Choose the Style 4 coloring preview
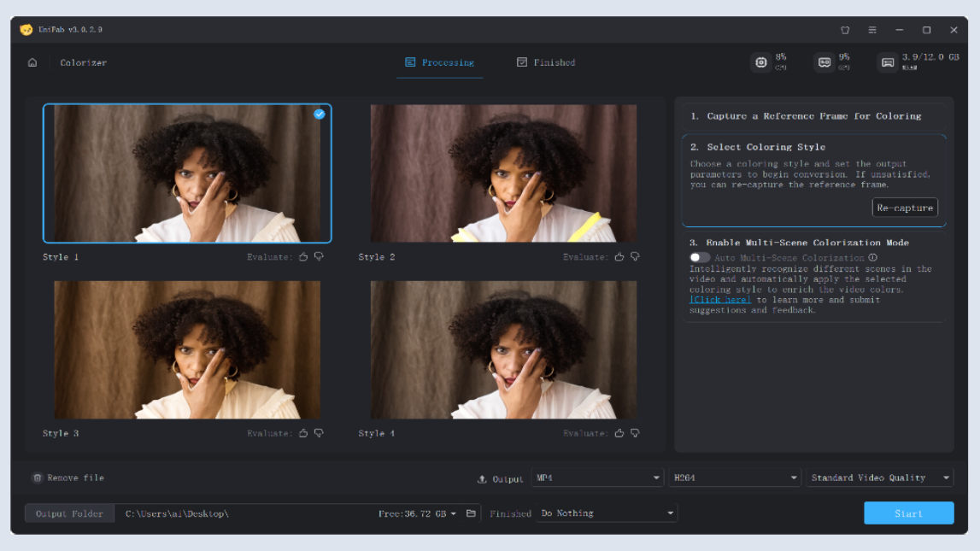 503,349
